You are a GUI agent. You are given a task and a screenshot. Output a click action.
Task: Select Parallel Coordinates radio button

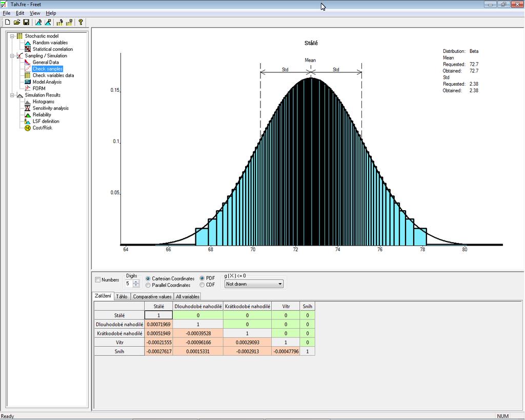point(148,285)
